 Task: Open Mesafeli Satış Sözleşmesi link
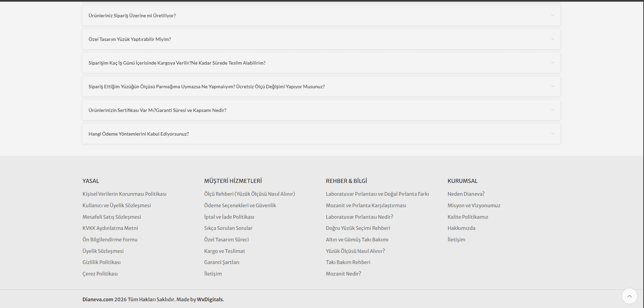pos(112,217)
